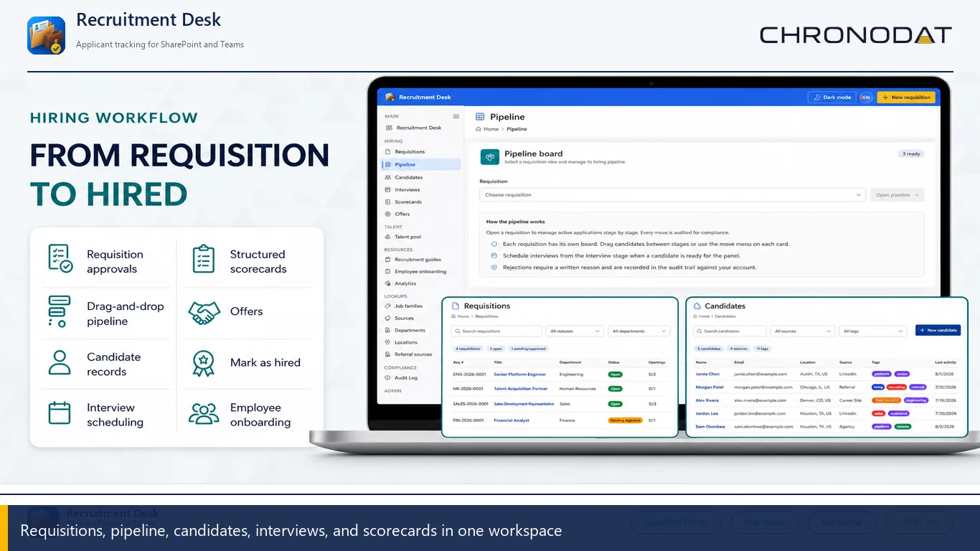The height and width of the screenshot is (551, 980).
Task: Open Departments via its sidebar icon
Action: click(x=388, y=331)
